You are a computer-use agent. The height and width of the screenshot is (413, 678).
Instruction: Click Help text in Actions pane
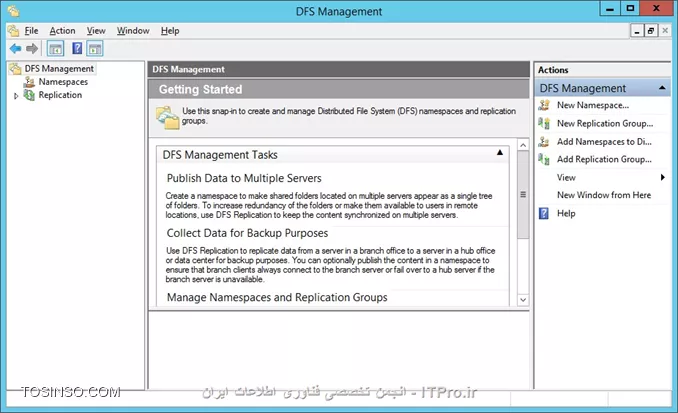point(566,213)
